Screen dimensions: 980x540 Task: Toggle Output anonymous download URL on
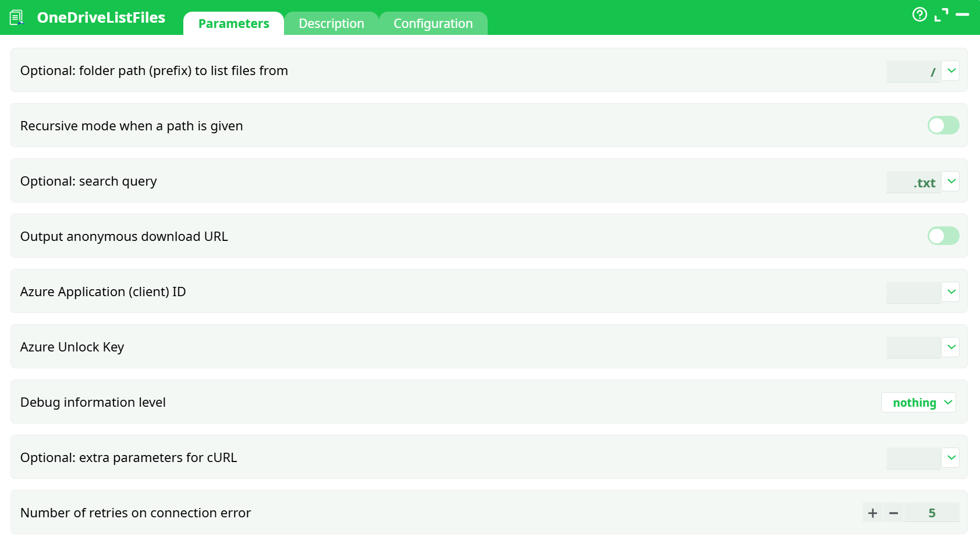943,236
